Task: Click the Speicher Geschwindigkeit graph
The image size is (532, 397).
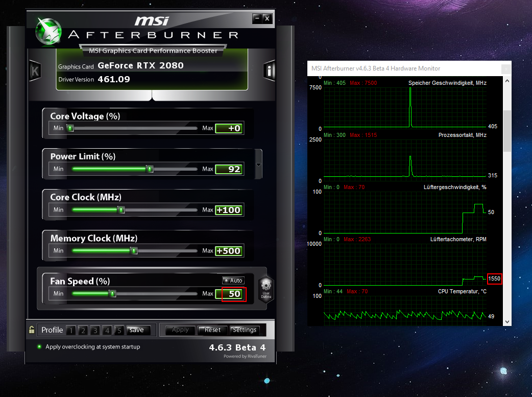Action: [x=405, y=107]
